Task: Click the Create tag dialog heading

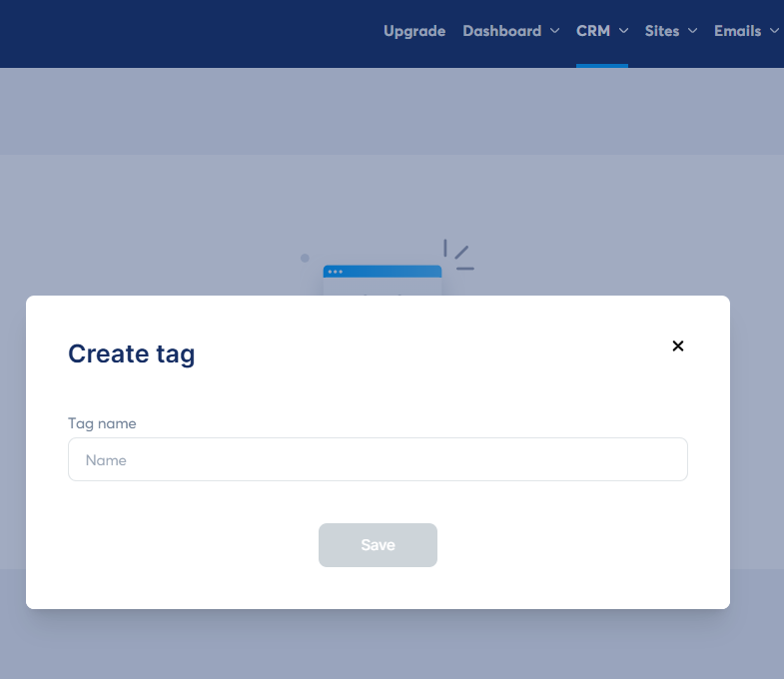Action: [131, 353]
